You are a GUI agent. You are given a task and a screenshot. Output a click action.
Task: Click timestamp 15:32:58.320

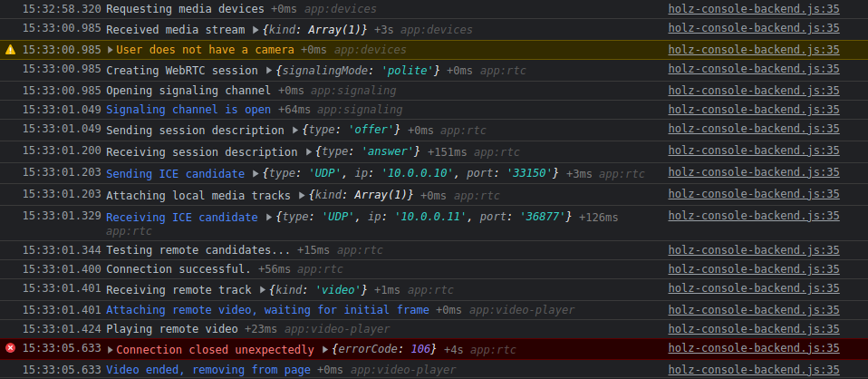(62, 9)
